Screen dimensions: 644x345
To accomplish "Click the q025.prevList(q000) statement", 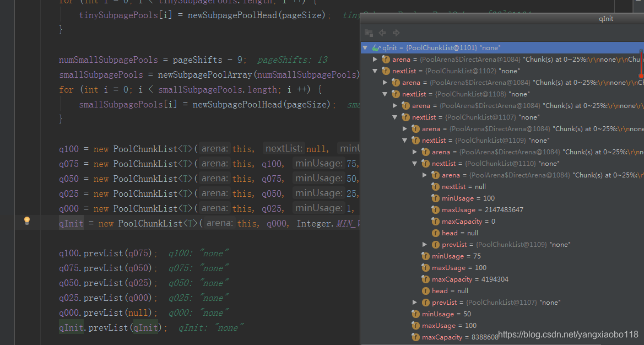I will click(x=108, y=298).
